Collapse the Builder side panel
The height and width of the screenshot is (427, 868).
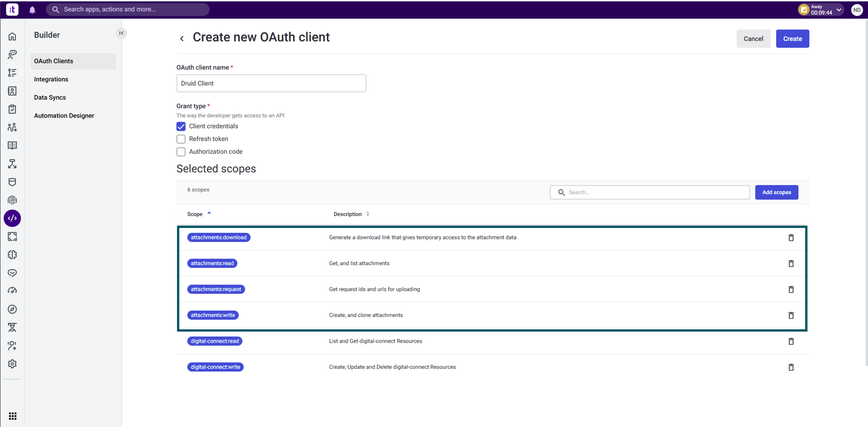pyautogui.click(x=121, y=33)
